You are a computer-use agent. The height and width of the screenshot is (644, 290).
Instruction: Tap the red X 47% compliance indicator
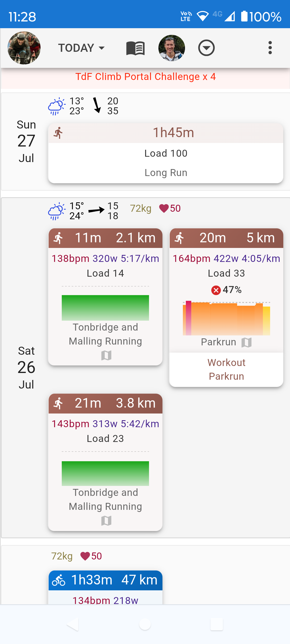(216, 290)
